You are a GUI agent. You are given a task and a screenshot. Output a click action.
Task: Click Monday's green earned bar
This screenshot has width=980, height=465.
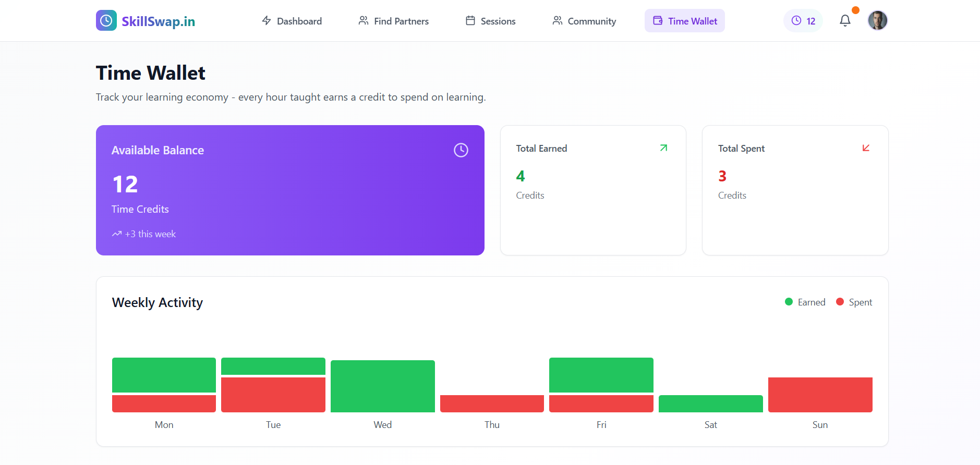164,375
